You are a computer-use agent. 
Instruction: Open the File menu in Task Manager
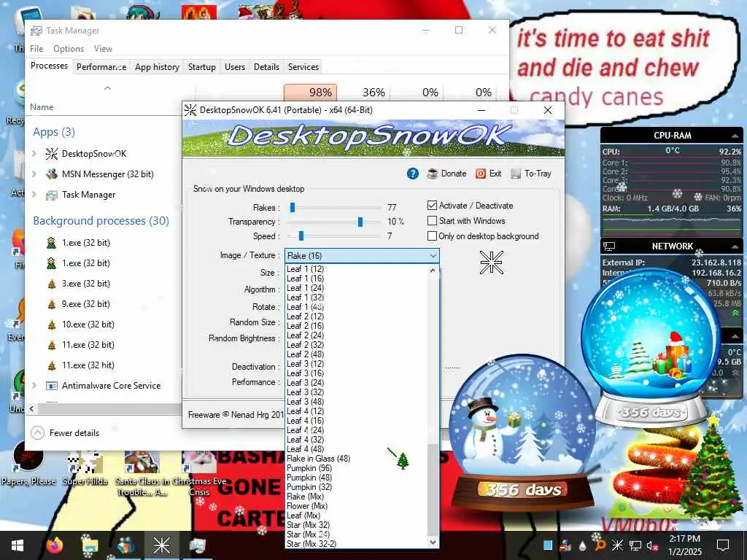pos(36,49)
